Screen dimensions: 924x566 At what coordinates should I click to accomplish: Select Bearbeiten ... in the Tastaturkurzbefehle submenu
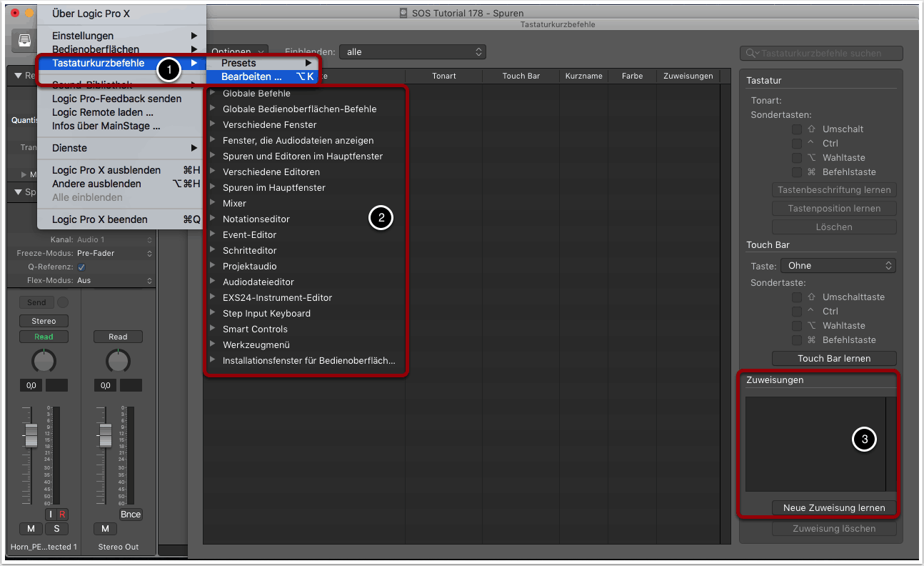tap(263, 76)
